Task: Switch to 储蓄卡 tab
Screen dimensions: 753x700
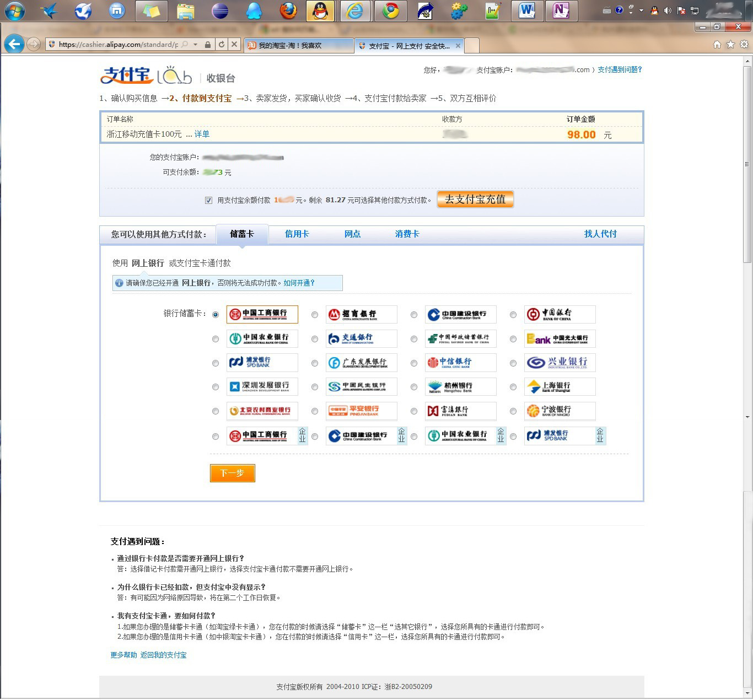Action: (242, 234)
